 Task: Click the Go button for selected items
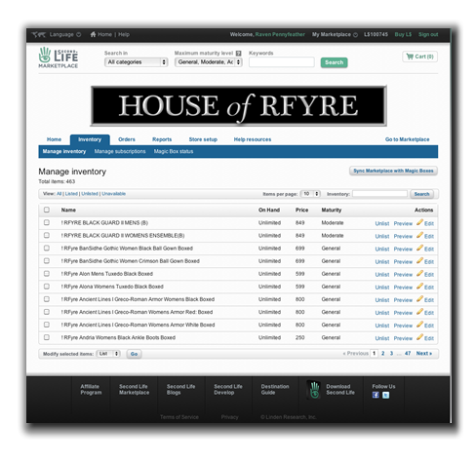click(x=134, y=354)
